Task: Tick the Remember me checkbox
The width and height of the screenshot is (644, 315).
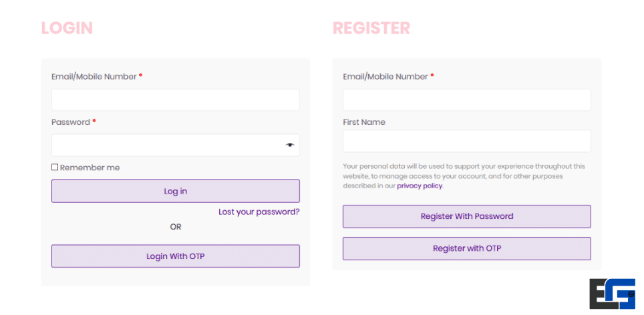Action: (x=55, y=168)
